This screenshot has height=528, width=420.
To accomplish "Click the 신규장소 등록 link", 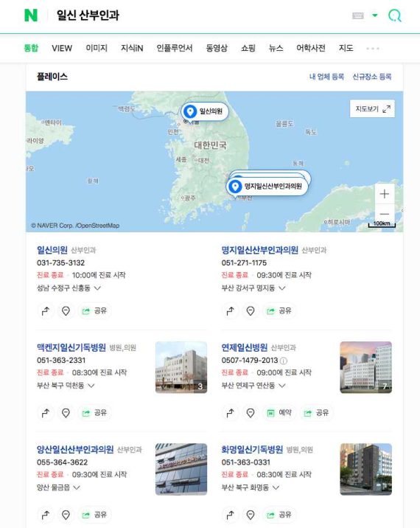I will [372, 77].
